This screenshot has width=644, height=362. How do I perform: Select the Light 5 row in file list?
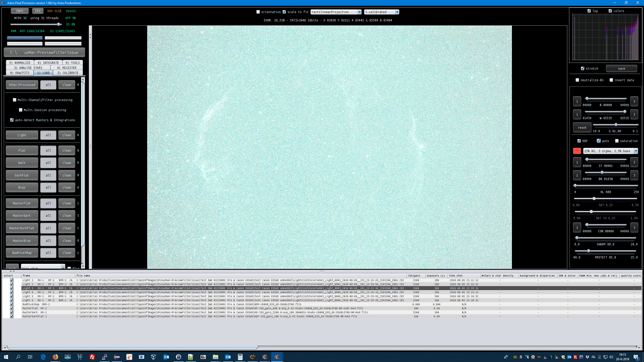tap(28, 296)
